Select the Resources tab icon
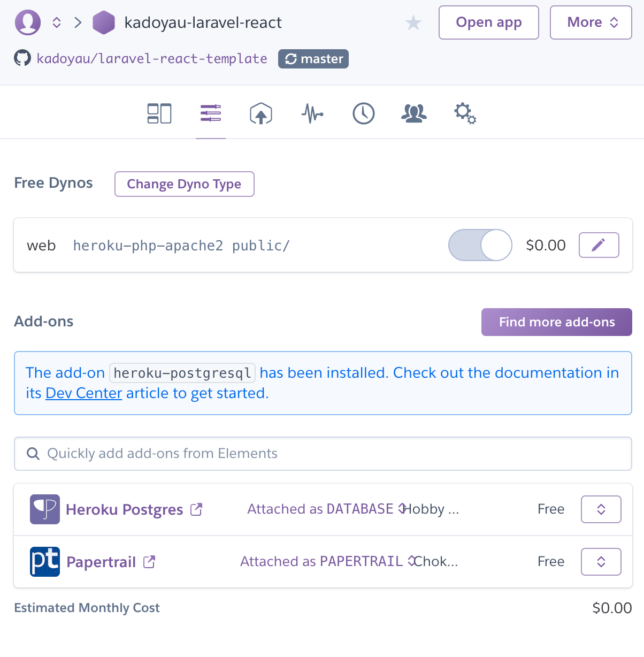 point(210,113)
